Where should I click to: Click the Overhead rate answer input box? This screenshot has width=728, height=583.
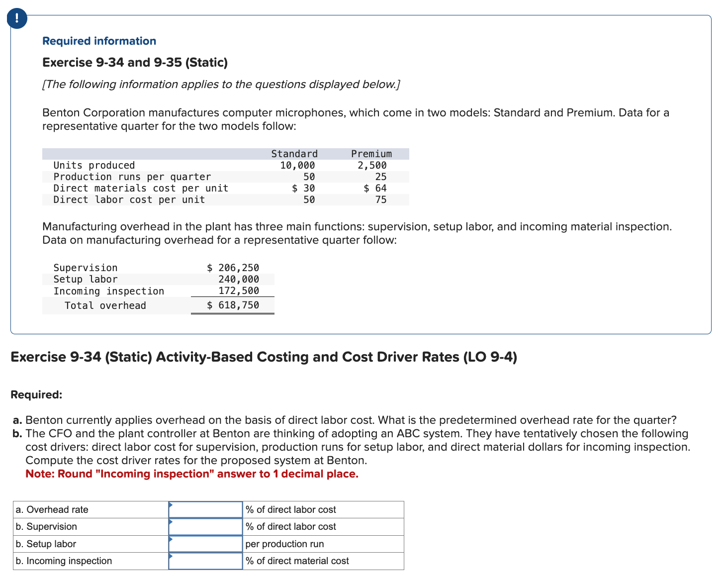(x=205, y=509)
